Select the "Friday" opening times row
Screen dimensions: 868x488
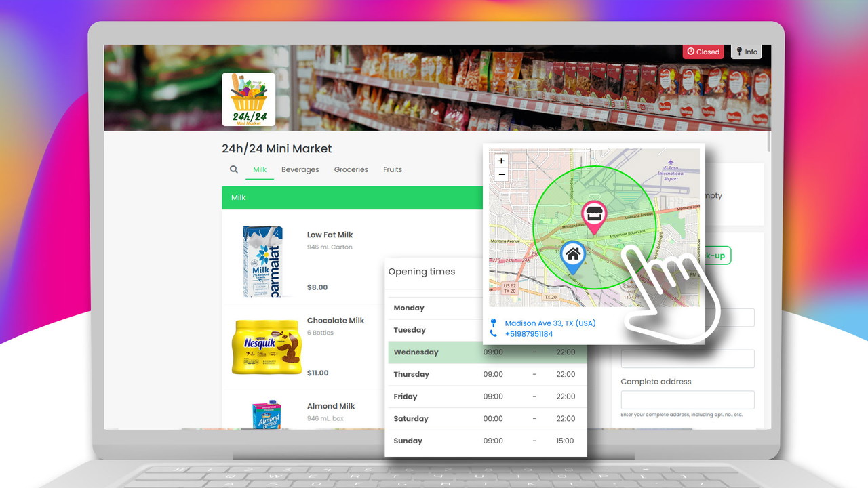(x=488, y=396)
